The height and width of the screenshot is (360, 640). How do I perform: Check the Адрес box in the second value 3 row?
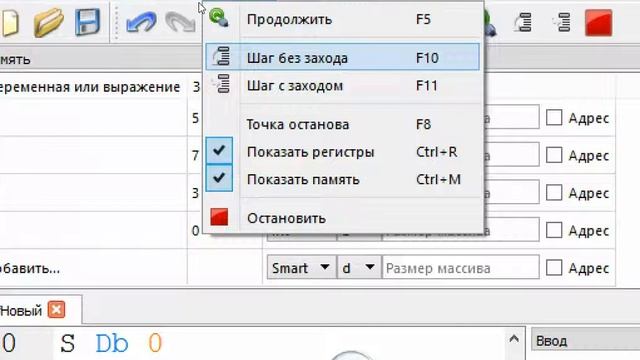[554, 193]
